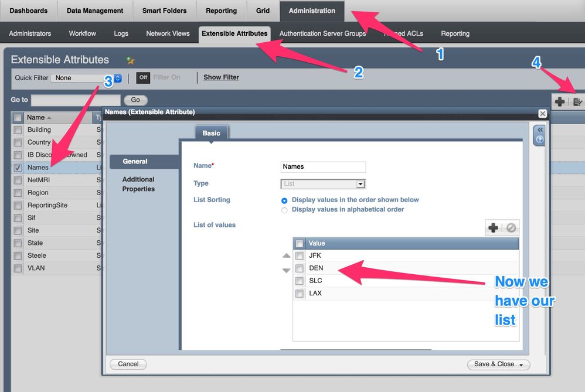585x392 pixels.
Task: Check the header select-all checkbox beside Name
Action: pos(18,118)
